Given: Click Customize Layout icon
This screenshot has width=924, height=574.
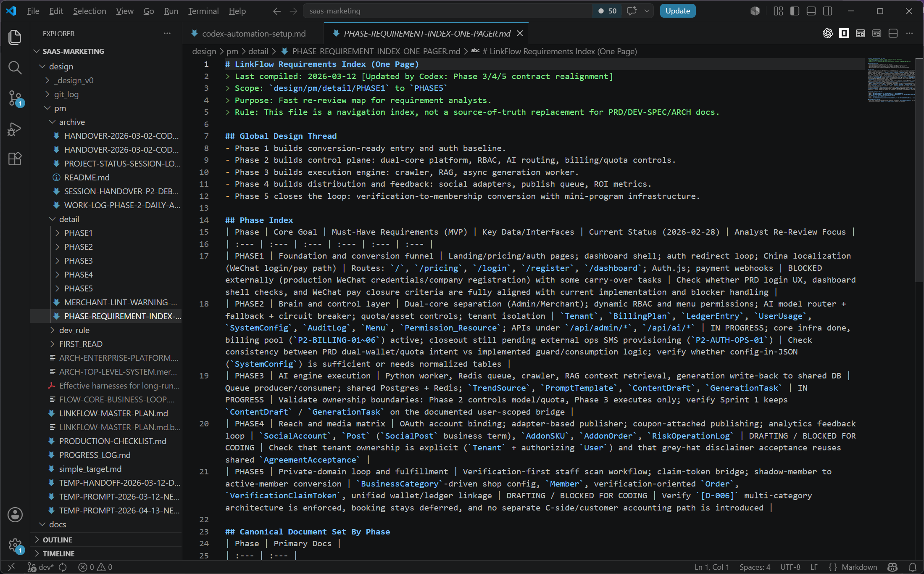Looking at the screenshot, I should (778, 11).
